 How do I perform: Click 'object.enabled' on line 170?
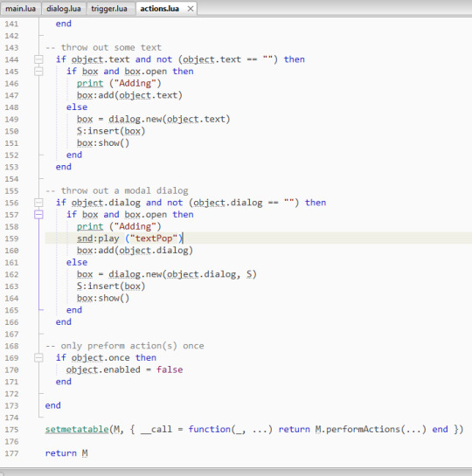coord(103,369)
